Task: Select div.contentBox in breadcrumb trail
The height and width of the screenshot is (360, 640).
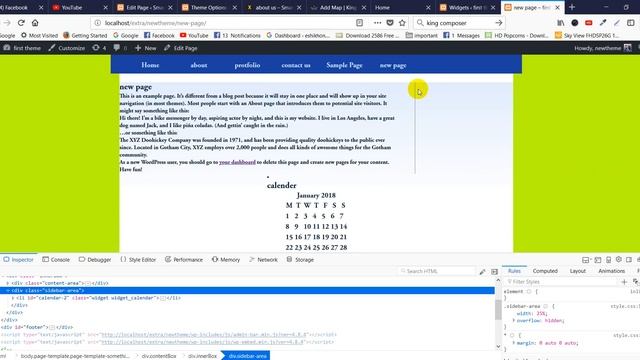Action: (x=159, y=356)
